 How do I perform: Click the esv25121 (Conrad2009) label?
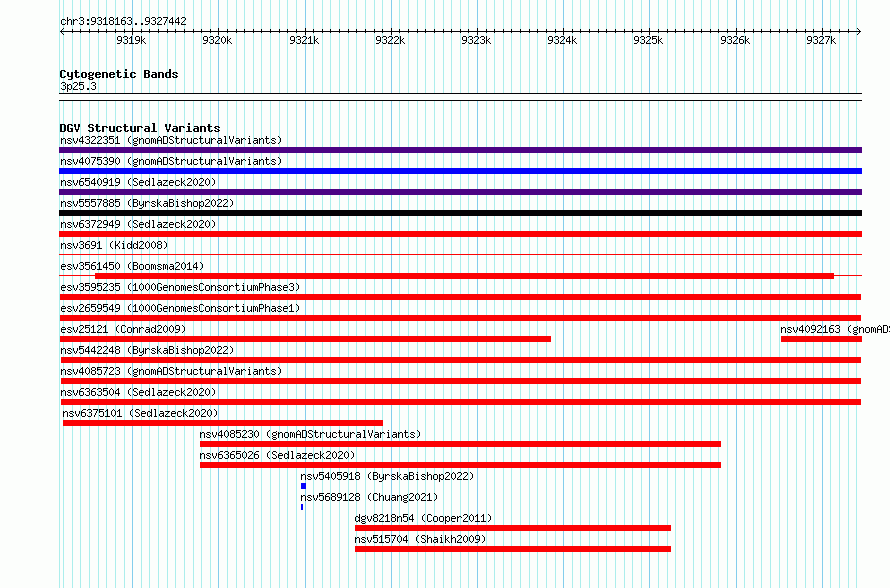123,329
